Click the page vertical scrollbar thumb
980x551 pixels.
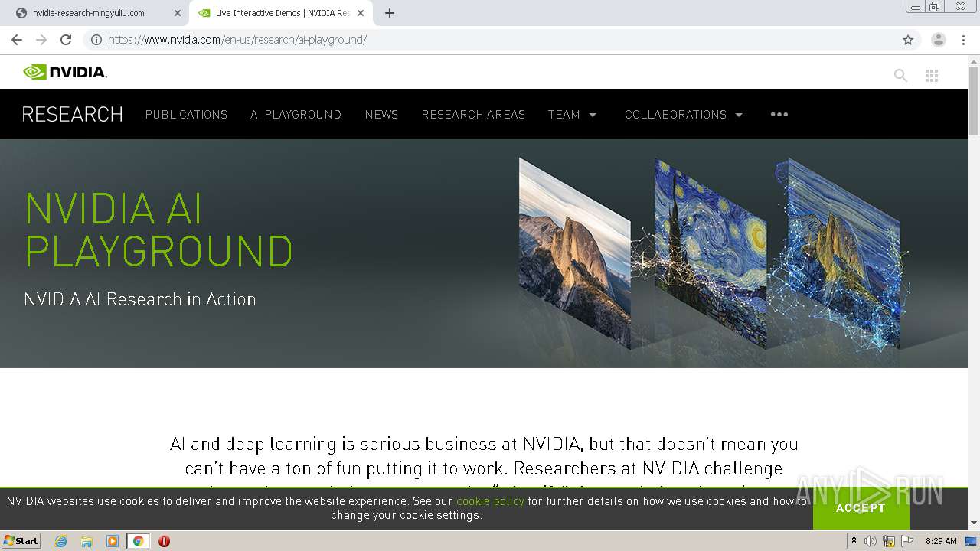coord(974,99)
